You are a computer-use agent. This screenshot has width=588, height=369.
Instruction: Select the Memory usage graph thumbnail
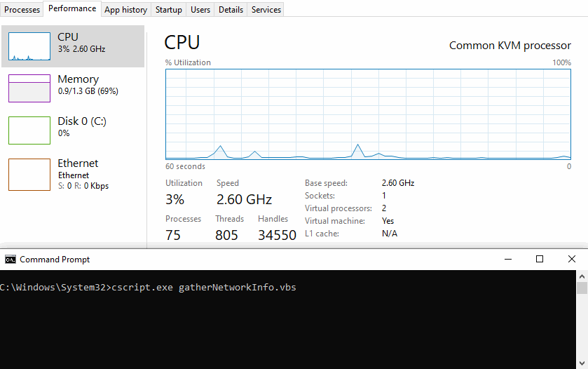tap(29, 88)
